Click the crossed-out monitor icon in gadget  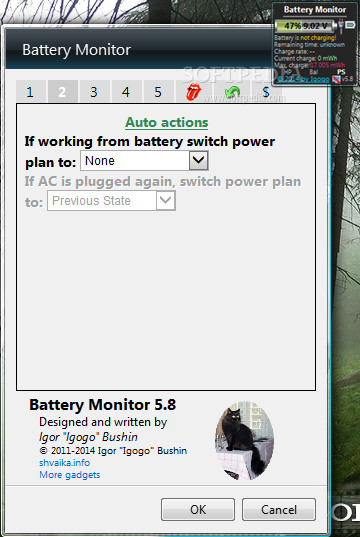[336, 80]
